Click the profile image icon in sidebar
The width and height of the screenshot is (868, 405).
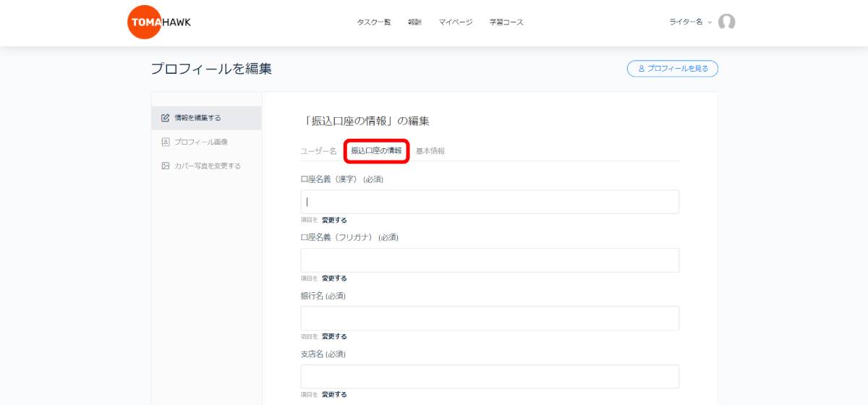[x=166, y=142]
